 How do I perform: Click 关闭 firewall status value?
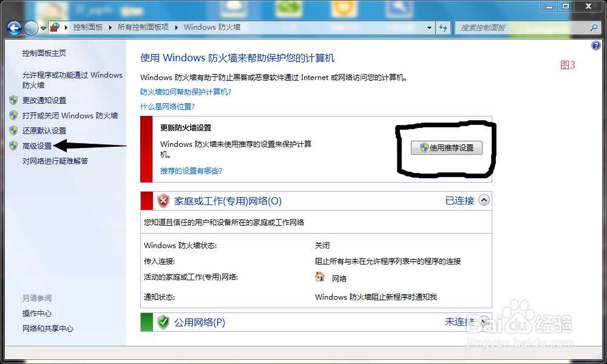(x=322, y=245)
